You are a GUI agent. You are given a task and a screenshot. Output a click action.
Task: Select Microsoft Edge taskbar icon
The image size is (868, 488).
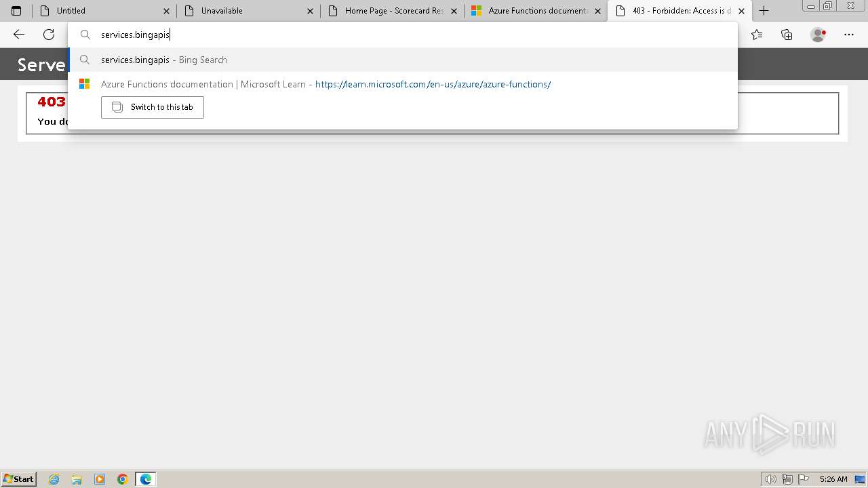click(146, 479)
